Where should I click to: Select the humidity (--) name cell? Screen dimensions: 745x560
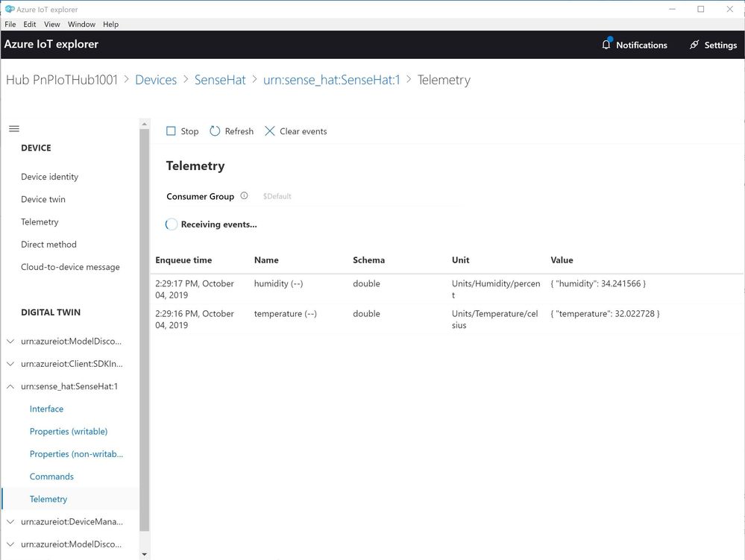pos(278,283)
